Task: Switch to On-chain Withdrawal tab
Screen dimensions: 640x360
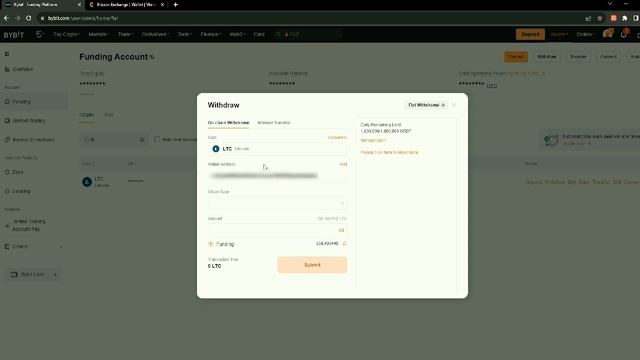Action: (228, 122)
